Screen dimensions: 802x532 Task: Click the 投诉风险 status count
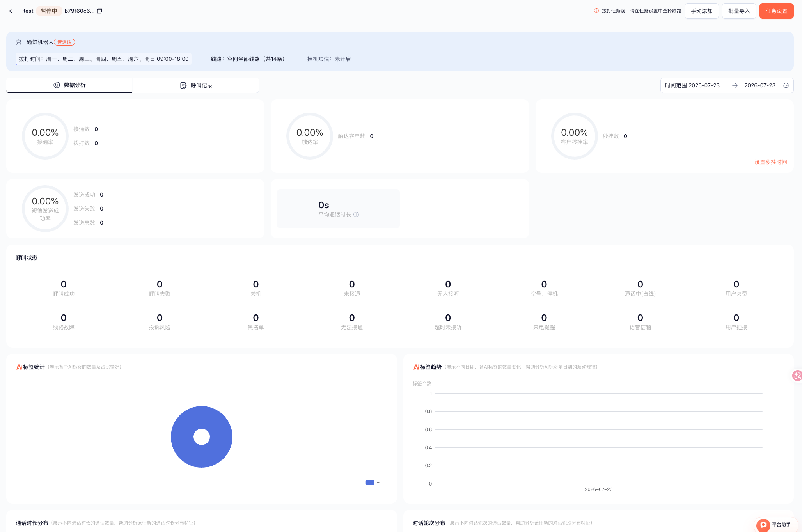(x=160, y=318)
